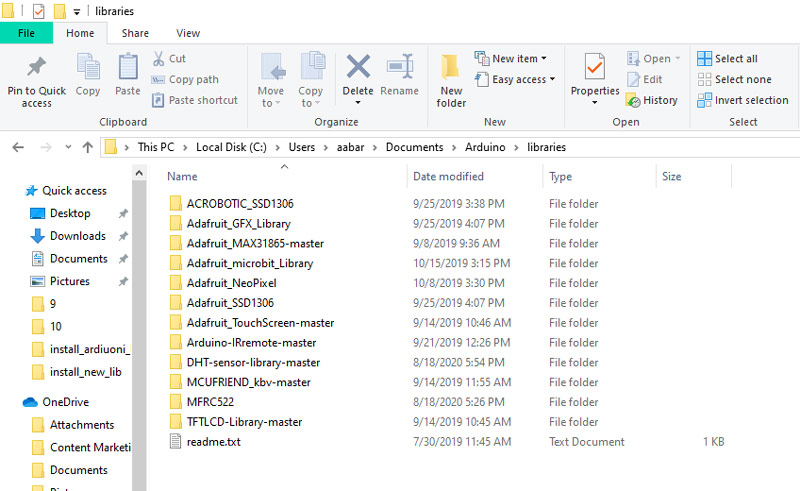Click the Copy path button

(x=186, y=80)
